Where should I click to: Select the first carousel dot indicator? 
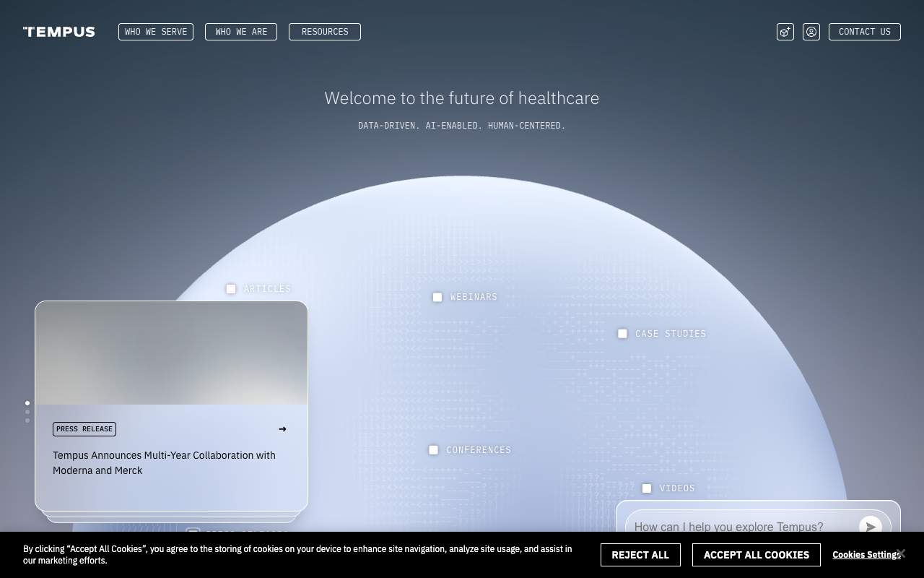(x=27, y=403)
